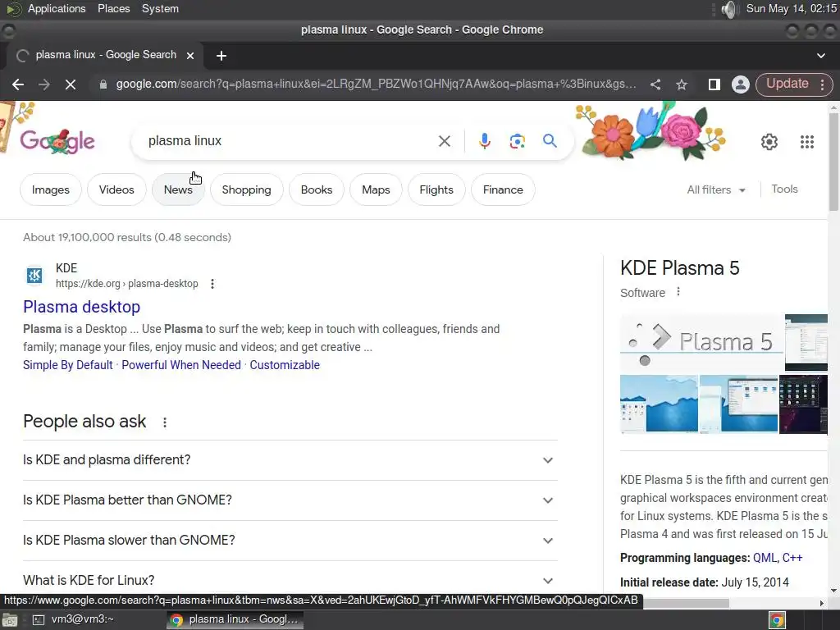This screenshot has width=840, height=630.
Task: Open the Chrome profile avatar
Action: (x=741, y=84)
